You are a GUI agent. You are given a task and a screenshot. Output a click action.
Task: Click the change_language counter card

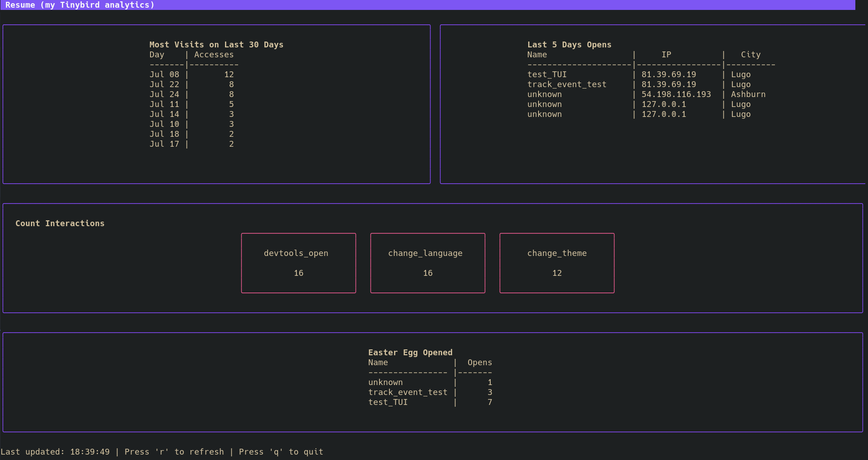pyautogui.click(x=427, y=263)
